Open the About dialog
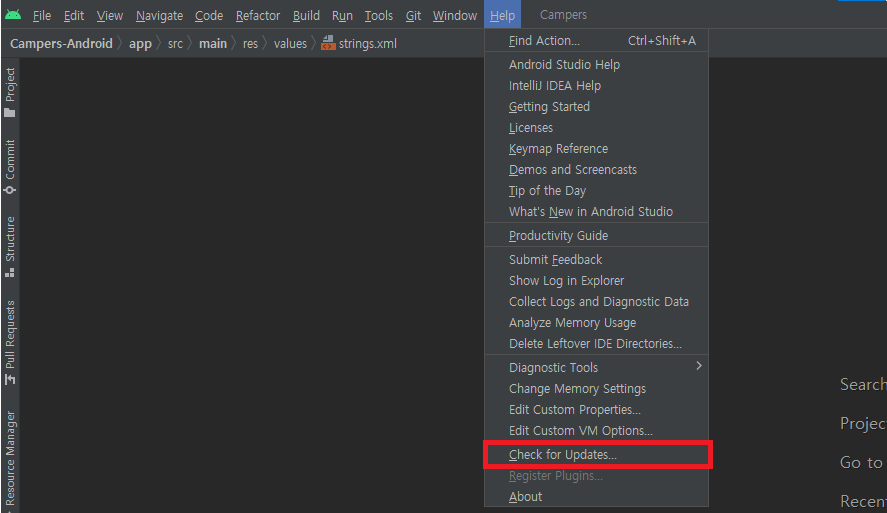The height and width of the screenshot is (513, 887). 596,497
